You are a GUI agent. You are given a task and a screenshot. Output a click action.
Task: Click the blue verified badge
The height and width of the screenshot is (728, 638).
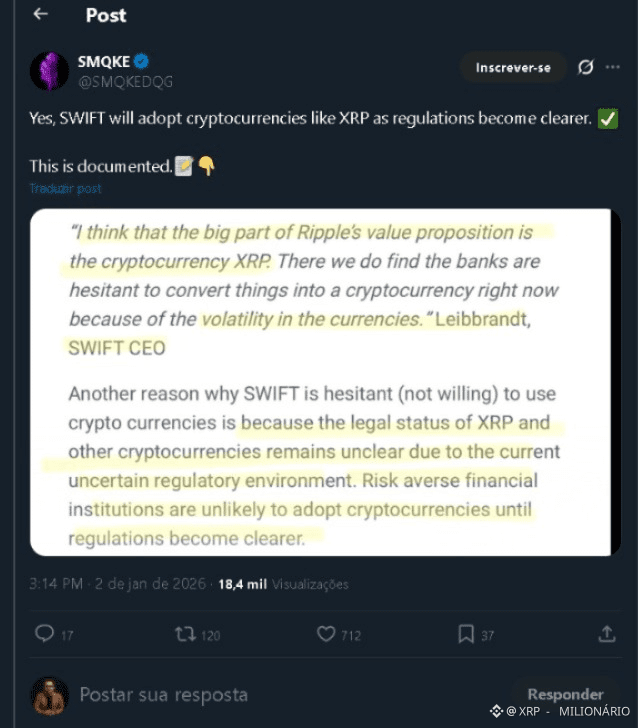[142, 62]
